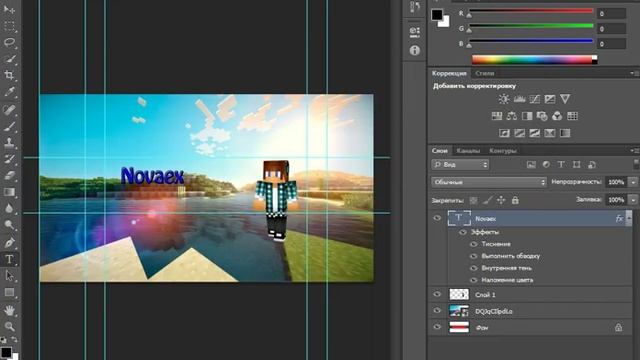Open the Обычные blend mode dropdown
Image resolution: width=640 pixels, height=360 pixels.
pos(489,182)
